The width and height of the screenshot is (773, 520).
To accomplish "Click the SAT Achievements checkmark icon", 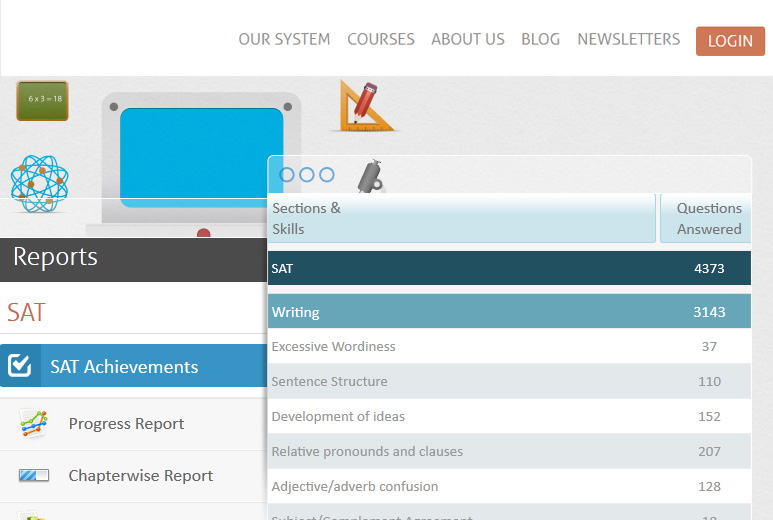I will click(20, 366).
